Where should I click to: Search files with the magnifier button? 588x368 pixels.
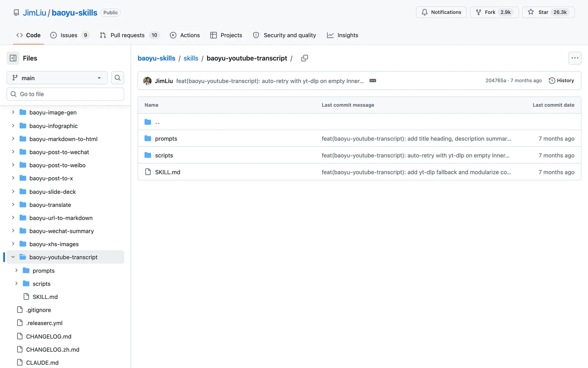coord(118,78)
